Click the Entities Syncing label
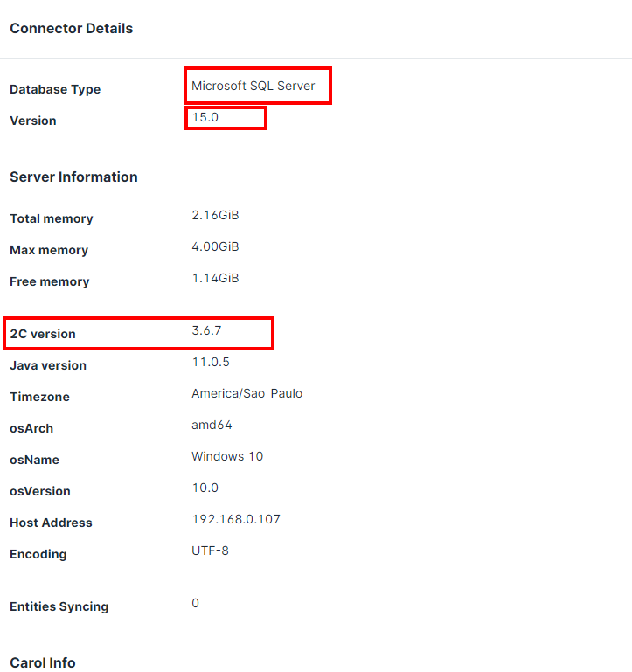632x672 pixels. tap(59, 606)
